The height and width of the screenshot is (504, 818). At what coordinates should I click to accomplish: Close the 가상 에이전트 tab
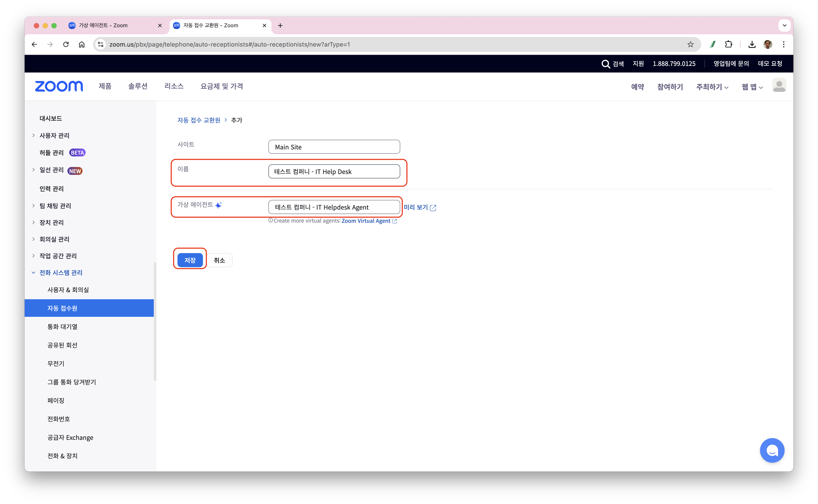[160, 25]
